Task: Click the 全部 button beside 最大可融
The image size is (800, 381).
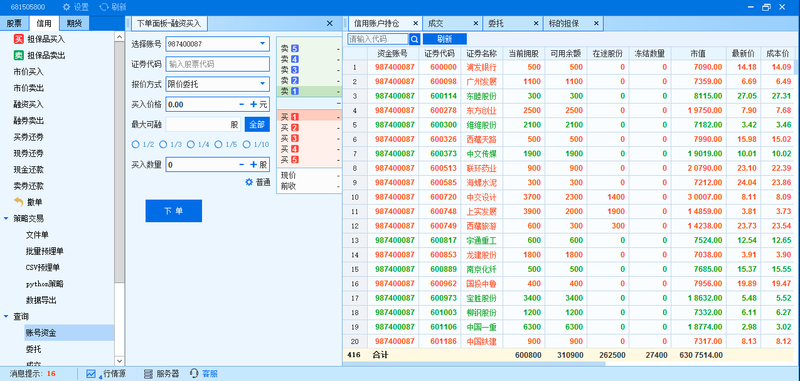Action: (257, 124)
